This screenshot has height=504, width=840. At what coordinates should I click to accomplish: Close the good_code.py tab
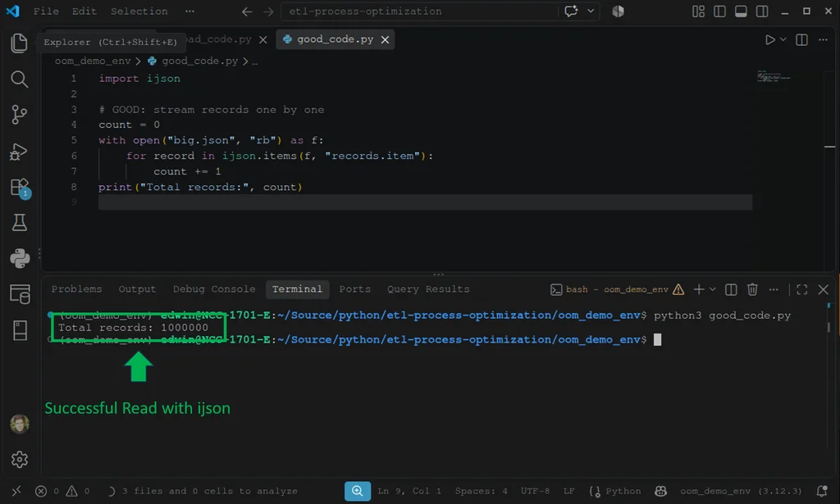(385, 39)
